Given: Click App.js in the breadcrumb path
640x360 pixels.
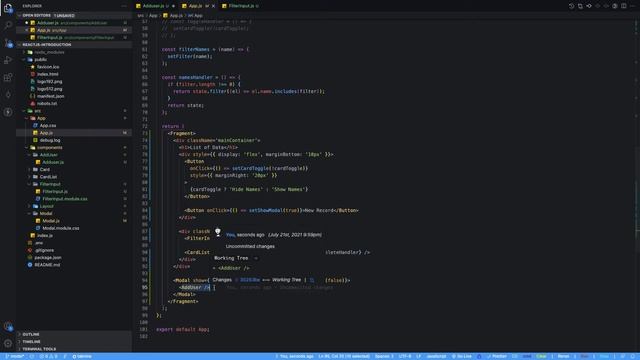Looking at the screenshot, I should point(173,16).
